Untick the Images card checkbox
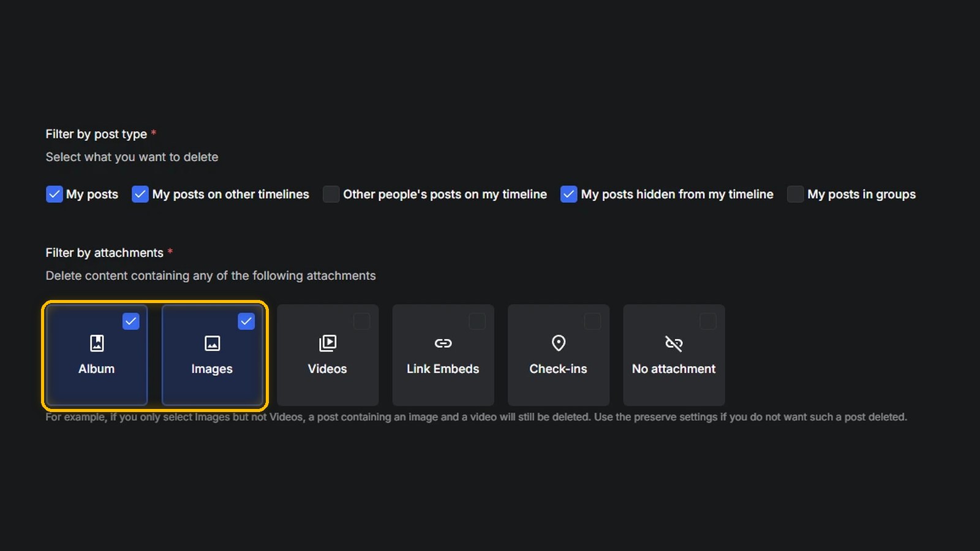The width and height of the screenshot is (980, 551). (246, 321)
